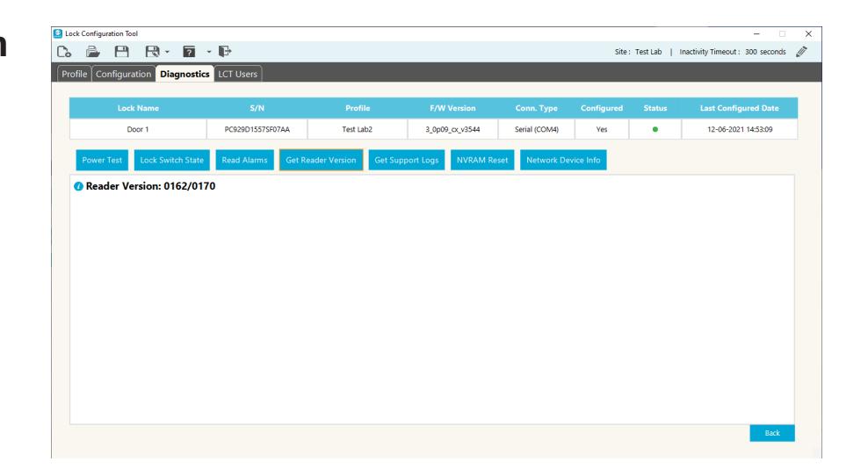Edit inactivity timeout with pencil icon
Screen dimensions: 868x469
pyautogui.click(x=801, y=52)
